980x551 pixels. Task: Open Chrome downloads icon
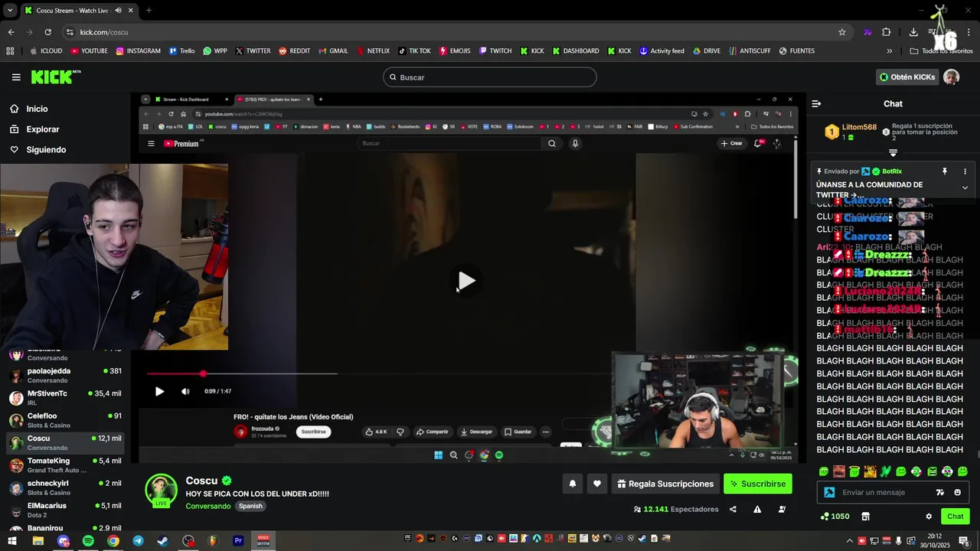[x=913, y=32]
